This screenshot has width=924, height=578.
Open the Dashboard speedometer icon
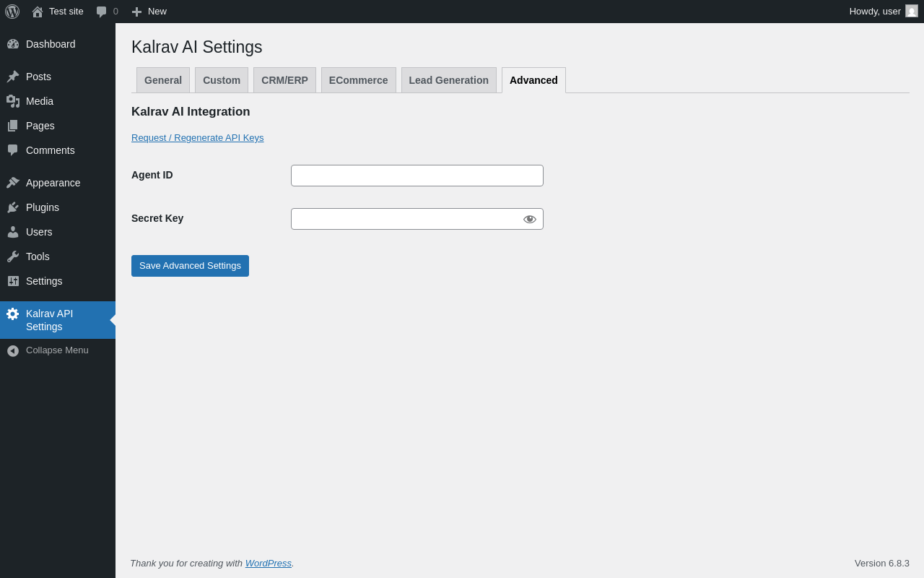coord(13,44)
